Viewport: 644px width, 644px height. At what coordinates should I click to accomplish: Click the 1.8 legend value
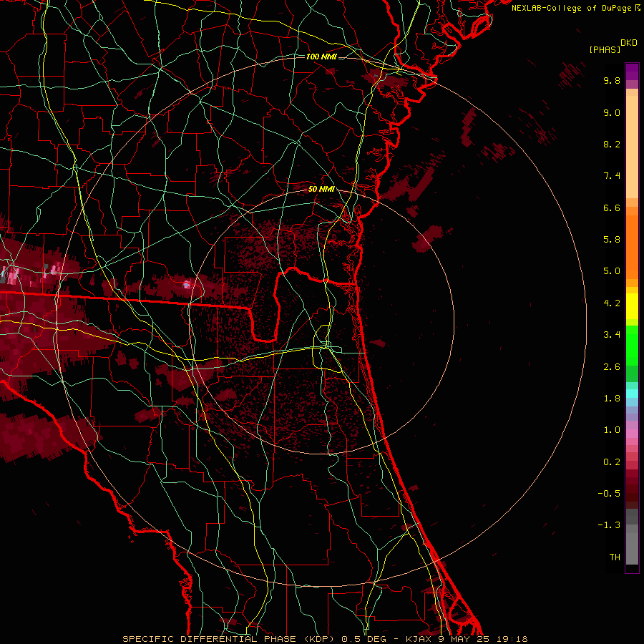612,399
